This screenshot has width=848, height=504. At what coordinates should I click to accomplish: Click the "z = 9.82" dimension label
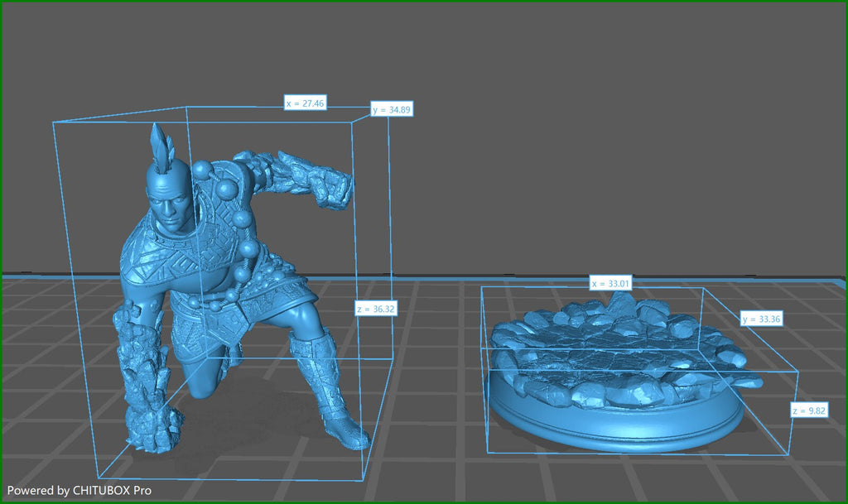[x=809, y=410]
